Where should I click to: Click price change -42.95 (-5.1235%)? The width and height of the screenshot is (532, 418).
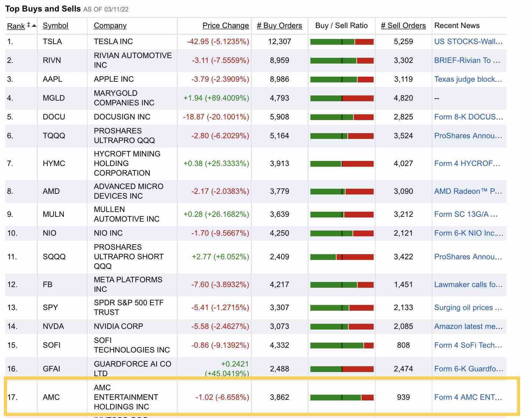(218, 42)
